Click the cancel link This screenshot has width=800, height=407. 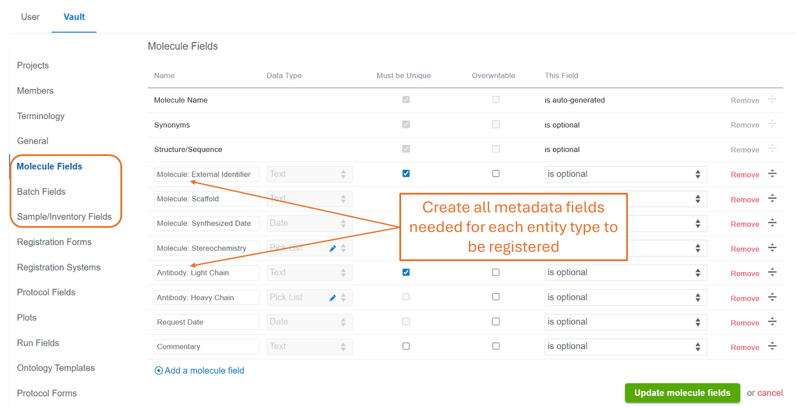click(770, 393)
